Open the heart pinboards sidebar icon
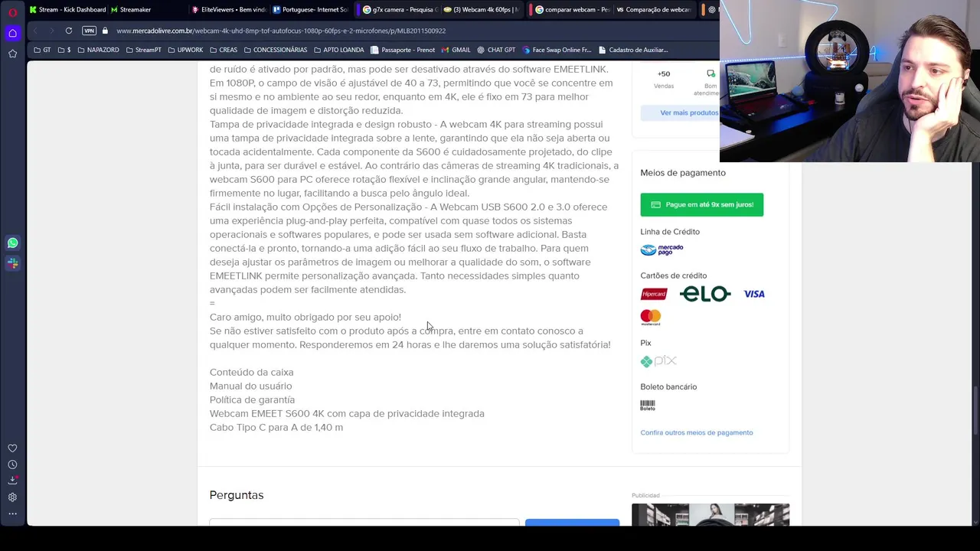Screen dimensions: 980x551 [12, 448]
